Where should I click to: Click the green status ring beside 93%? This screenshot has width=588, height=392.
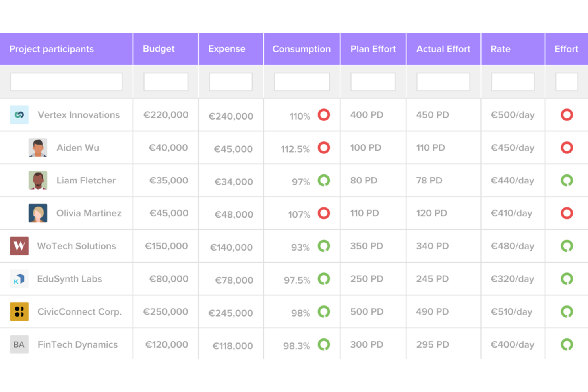324,246
